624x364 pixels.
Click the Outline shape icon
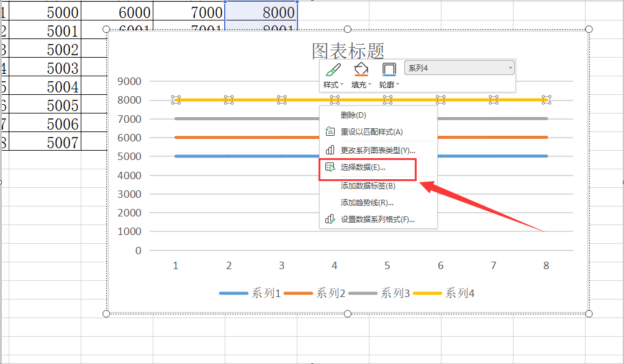pos(389,69)
